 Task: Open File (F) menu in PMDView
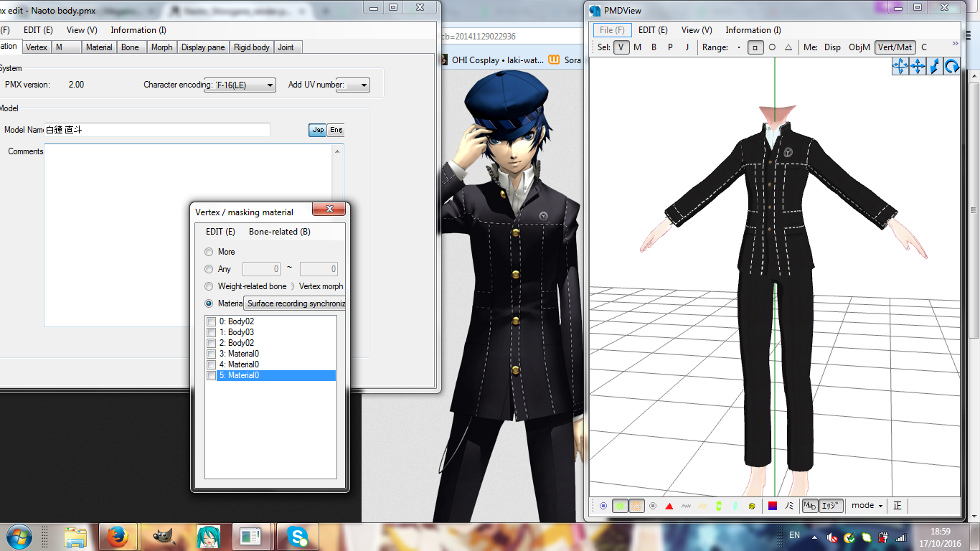[612, 30]
